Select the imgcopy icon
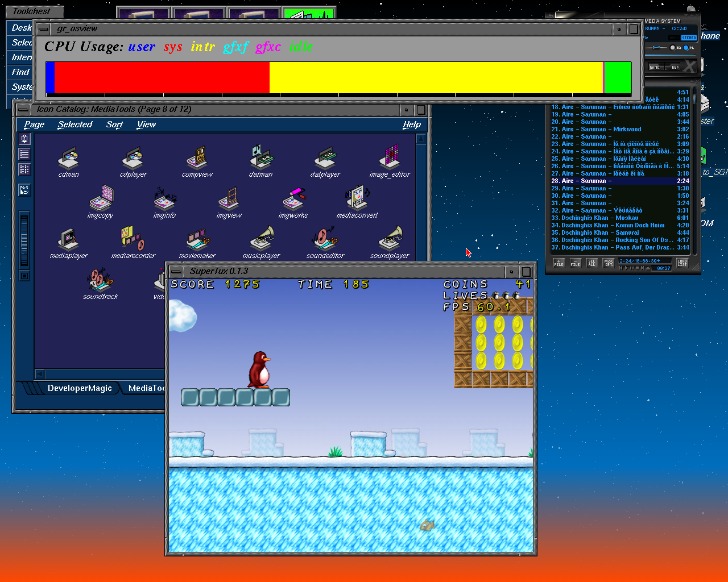 (x=100, y=203)
